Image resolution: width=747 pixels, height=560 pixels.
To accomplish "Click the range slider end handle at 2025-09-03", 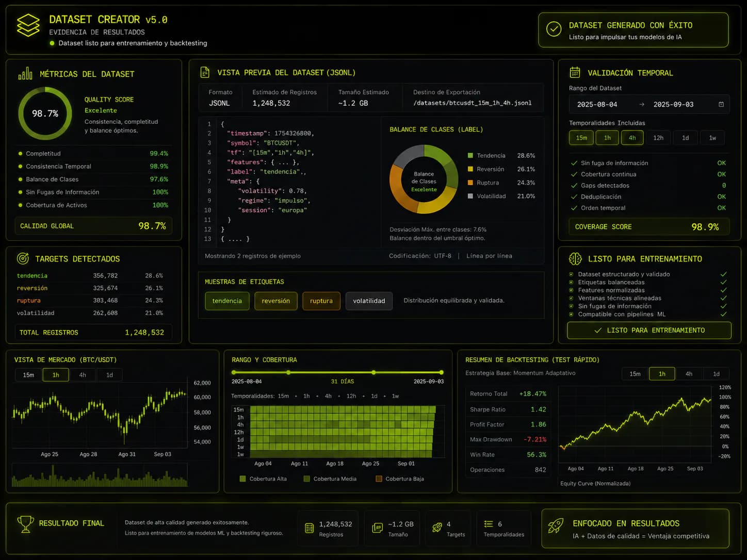I will [x=442, y=372].
